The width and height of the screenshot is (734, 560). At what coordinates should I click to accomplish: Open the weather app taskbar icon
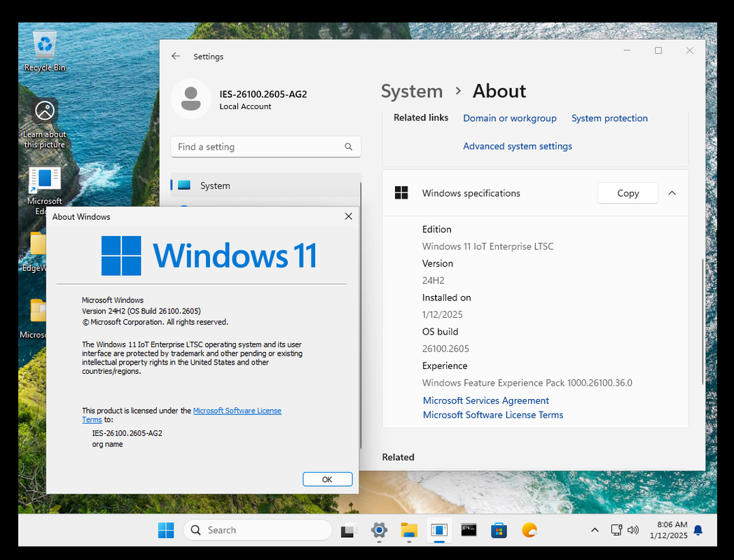(x=529, y=530)
